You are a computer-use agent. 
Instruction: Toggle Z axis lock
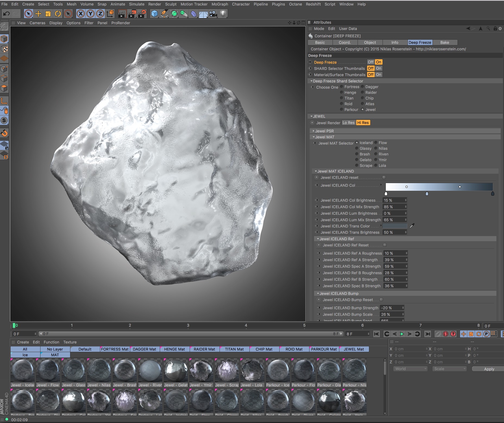100,14
